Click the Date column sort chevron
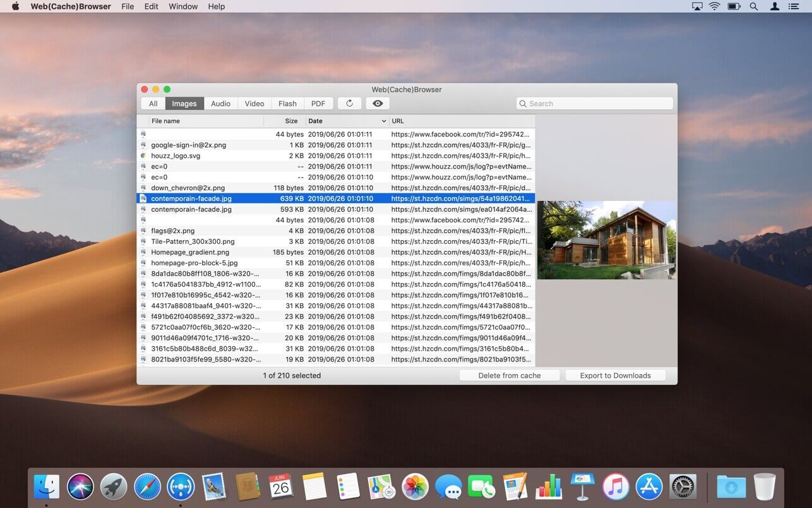The image size is (812, 508). pos(383,121)
